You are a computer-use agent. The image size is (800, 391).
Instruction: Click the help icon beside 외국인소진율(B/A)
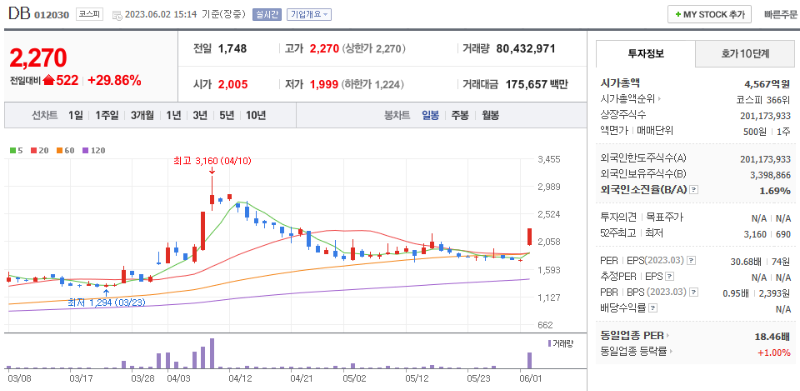(x=693, y=190)
